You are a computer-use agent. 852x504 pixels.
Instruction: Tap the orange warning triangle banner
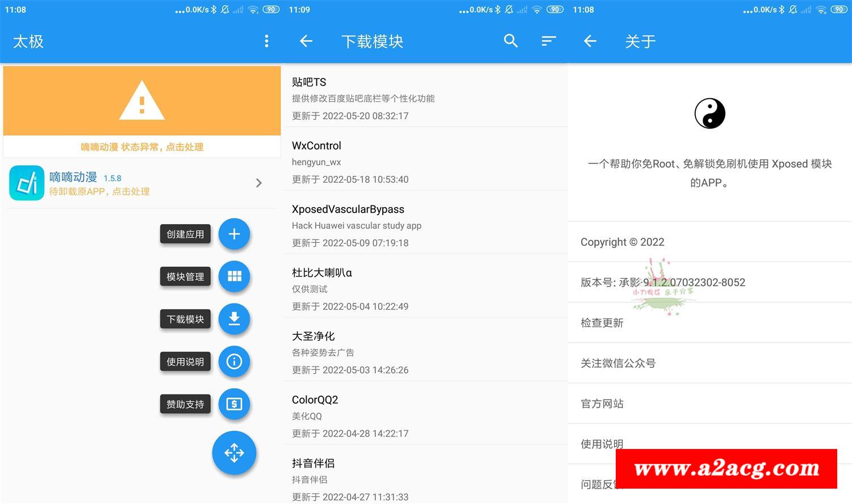[x=142, y=100]
